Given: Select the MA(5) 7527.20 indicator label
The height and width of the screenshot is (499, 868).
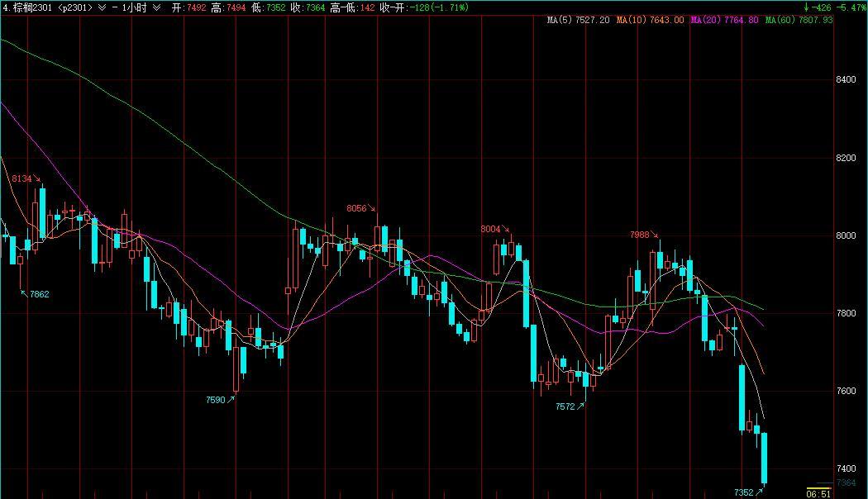Looking at the screenshot, I should (578, 20).
